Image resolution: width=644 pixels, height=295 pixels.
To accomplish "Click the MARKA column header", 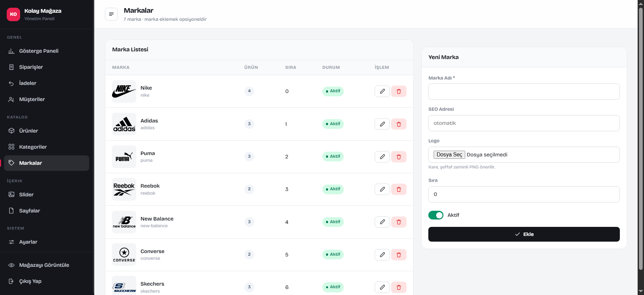I will pos(121,67).
